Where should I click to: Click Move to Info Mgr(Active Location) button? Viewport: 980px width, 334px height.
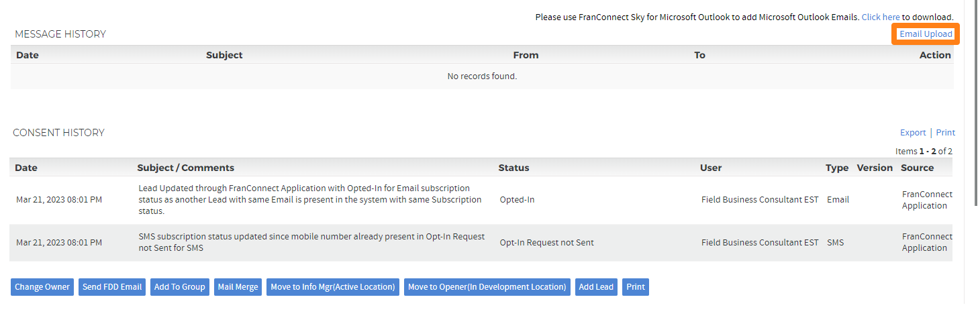333,287
